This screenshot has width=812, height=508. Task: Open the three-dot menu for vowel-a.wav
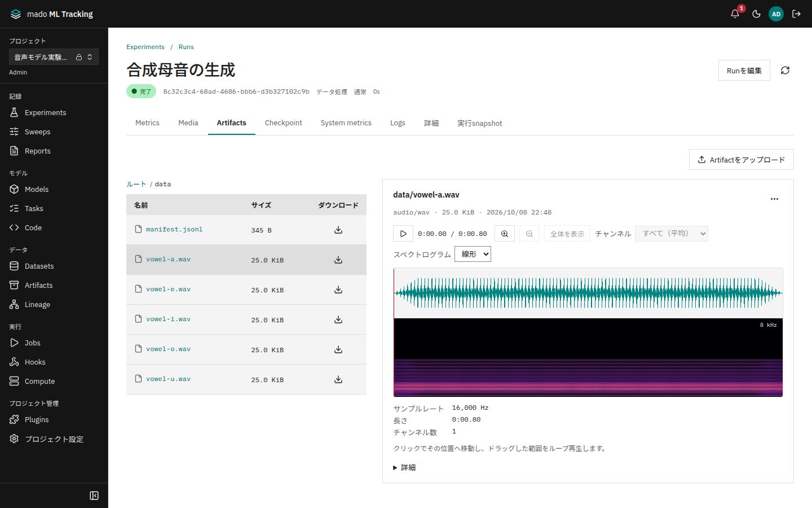pyautogui.click(x=774, y=199)
